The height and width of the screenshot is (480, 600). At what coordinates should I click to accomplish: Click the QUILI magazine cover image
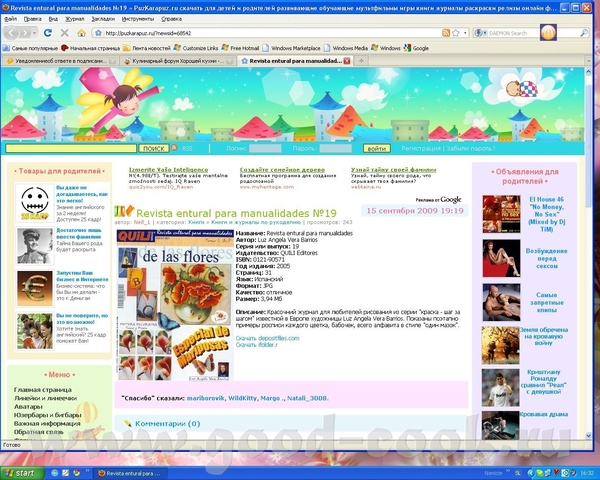(175, 305)
